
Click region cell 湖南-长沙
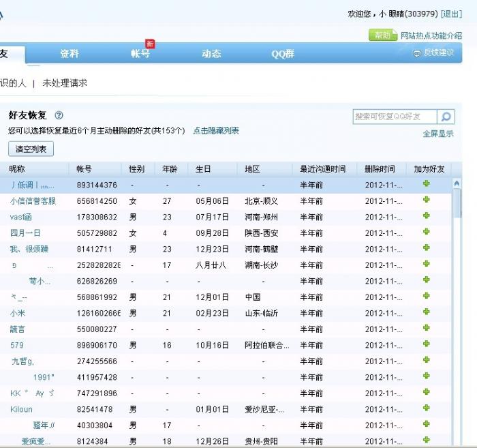pos(261,265)
